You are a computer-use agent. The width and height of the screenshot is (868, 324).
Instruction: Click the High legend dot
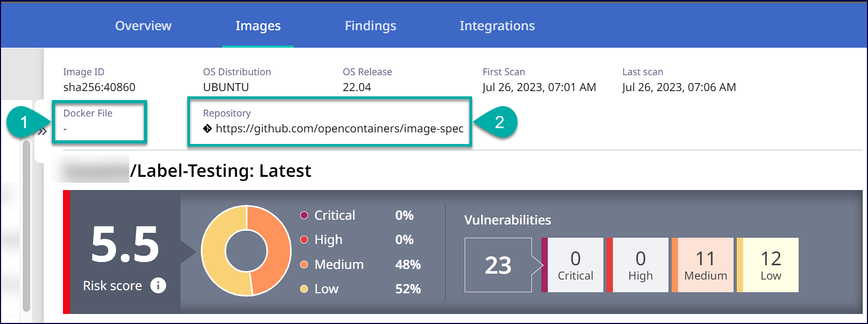click(304, 240)
